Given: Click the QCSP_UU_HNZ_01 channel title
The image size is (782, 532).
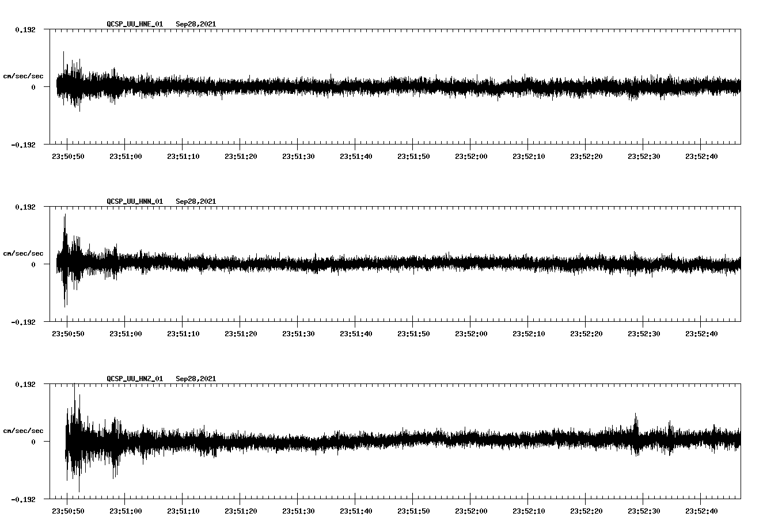Looking at the screenshot, I should click(x=135, y=379).
